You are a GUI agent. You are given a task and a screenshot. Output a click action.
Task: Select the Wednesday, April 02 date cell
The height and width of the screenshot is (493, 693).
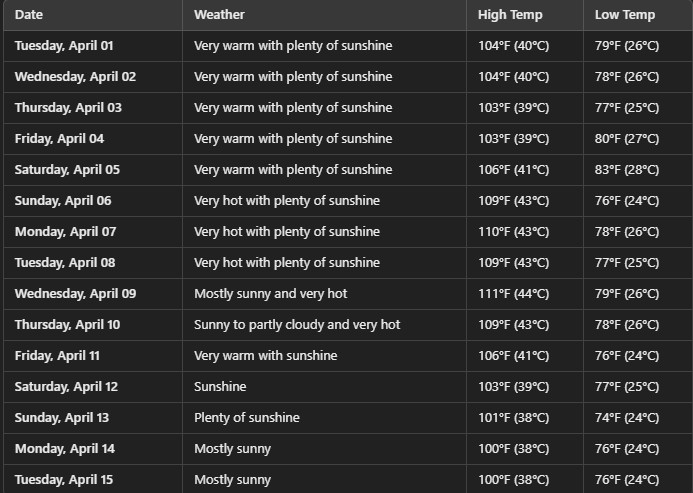[x=75, y=77]
